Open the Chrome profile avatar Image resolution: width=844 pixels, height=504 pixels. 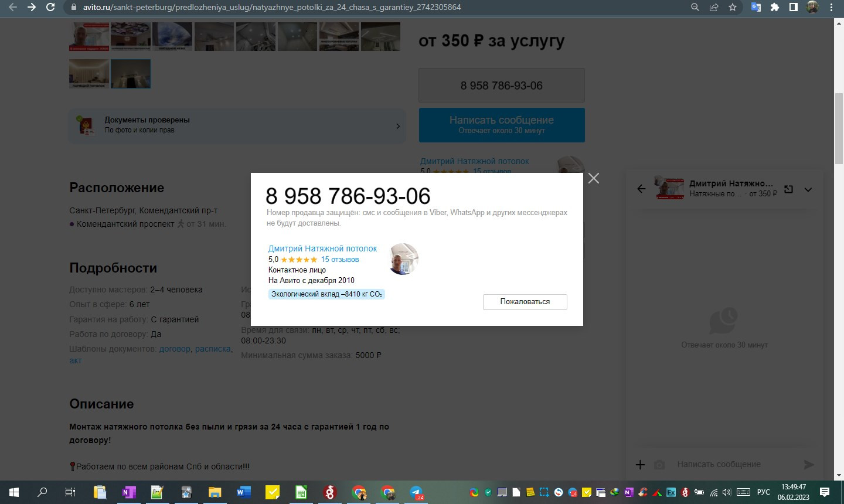(x=812, y=7)
